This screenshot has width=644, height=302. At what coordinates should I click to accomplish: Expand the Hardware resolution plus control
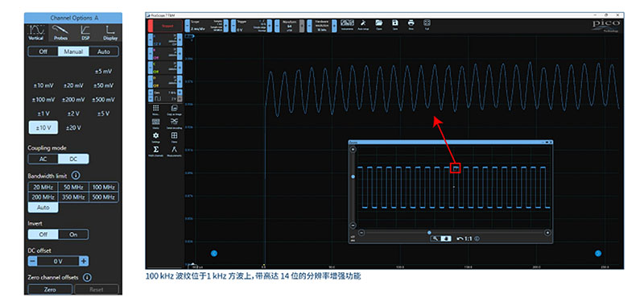pos(334,26)
